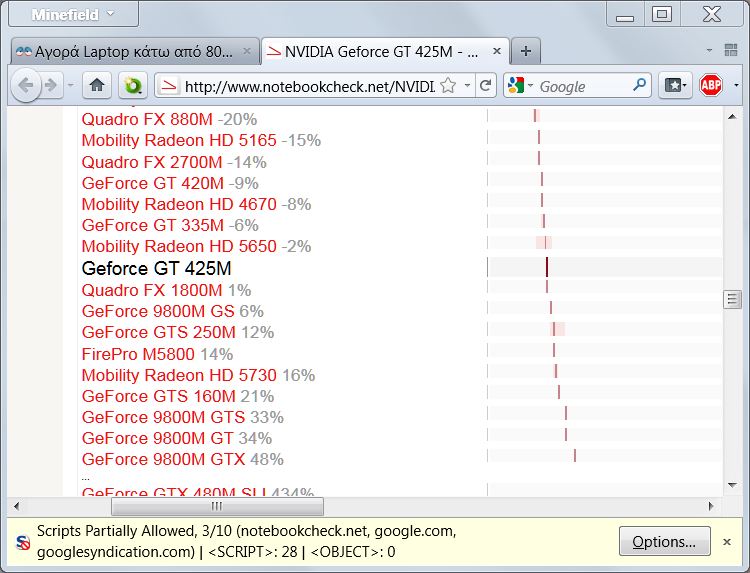Click the notebookcheck site favicon in address bar

(x=168, y=86)
